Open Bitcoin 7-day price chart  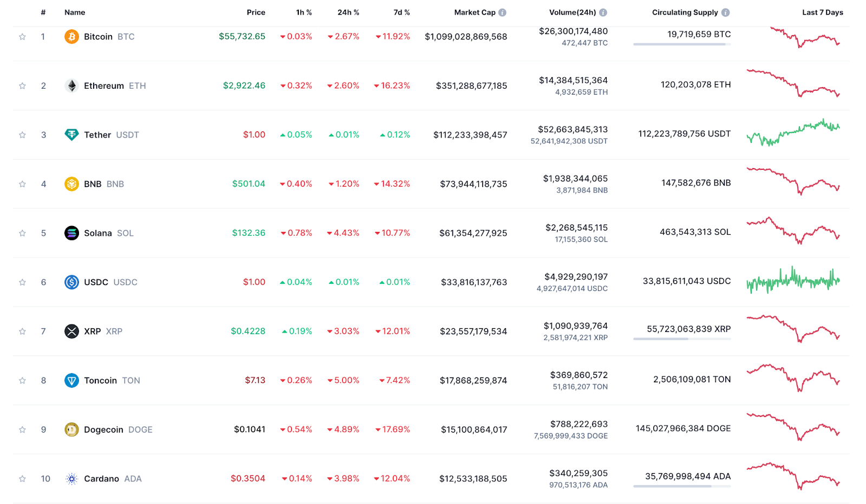point(805,37)
